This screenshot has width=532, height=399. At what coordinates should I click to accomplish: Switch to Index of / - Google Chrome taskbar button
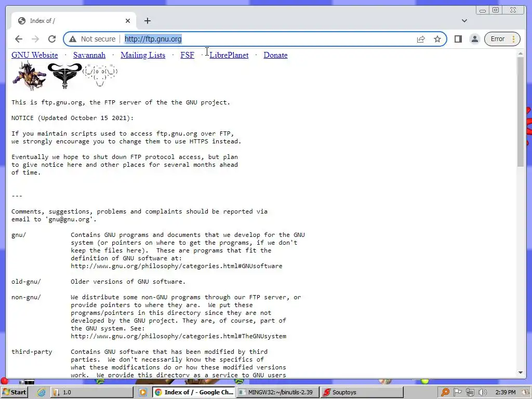pyautogui.click(x=193, y=392)
